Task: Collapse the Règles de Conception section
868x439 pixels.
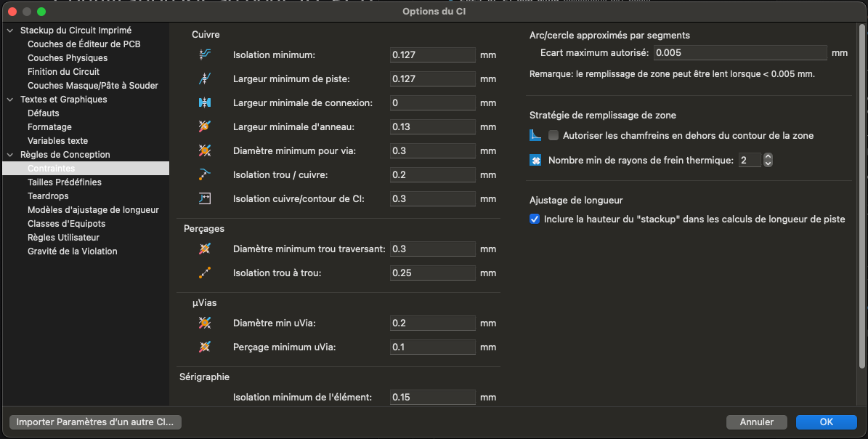Action: [x=10, y=155]
